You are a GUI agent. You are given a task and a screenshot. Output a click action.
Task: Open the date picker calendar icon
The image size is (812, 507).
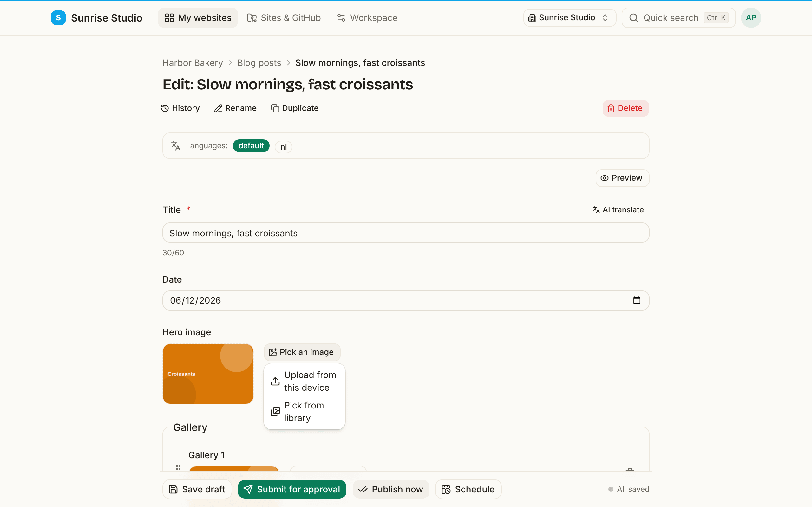tap(637, 300)
